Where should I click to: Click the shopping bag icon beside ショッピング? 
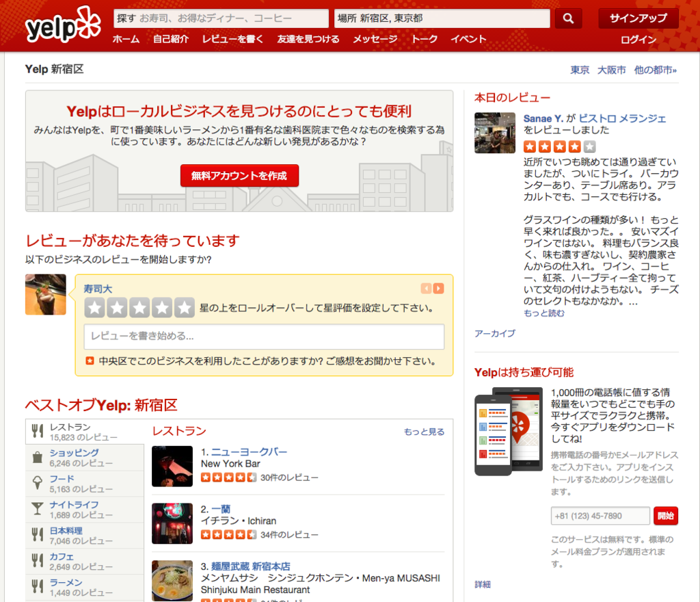(38, 457)
